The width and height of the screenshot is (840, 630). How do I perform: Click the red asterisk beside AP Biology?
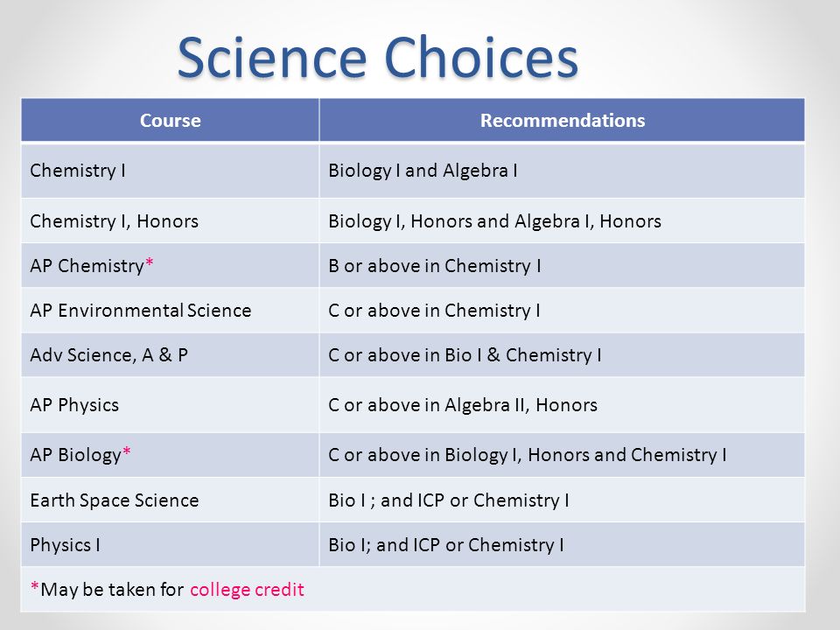point(126,451)
